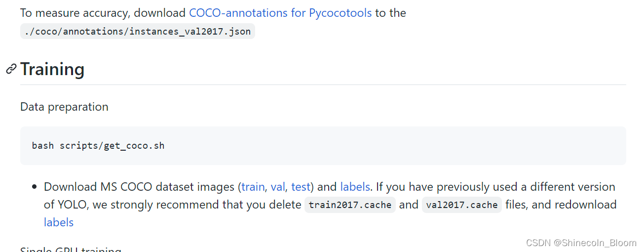Screen dimensions: 644x252
Task: Click the "labels" link right after "test) and"
Action: [x=355, y=187]
